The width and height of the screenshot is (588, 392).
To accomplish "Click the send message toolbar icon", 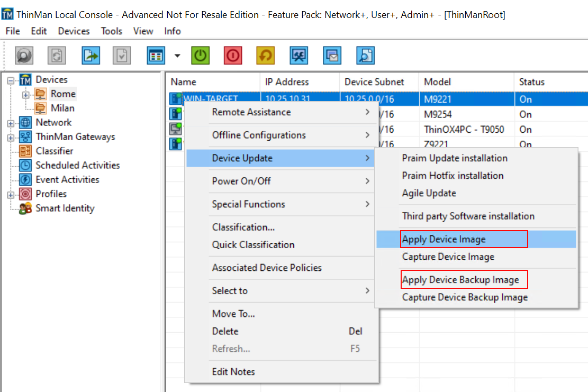I will 332,56.
